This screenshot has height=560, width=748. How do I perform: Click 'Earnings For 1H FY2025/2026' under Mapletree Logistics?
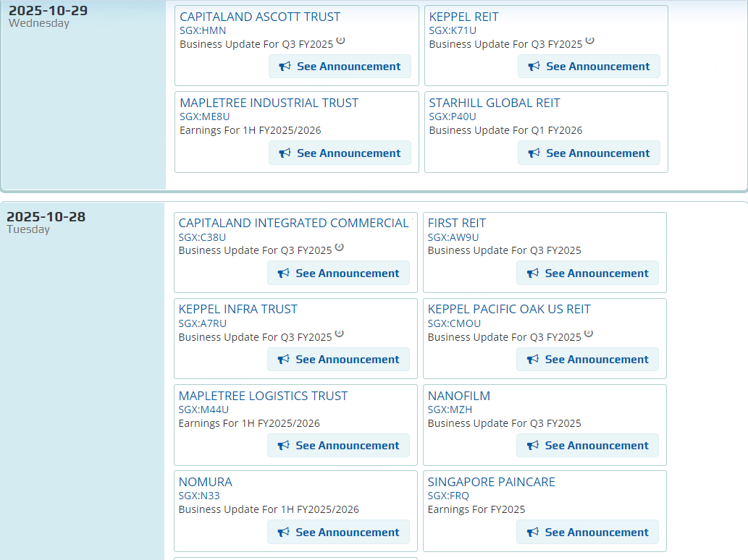249,423
